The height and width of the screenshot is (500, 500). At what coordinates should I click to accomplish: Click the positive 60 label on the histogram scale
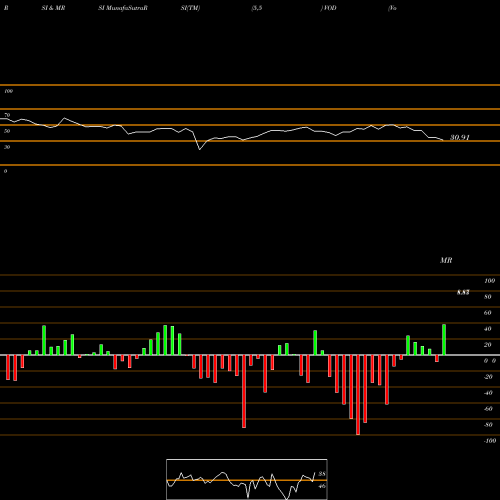coord(488,313)
